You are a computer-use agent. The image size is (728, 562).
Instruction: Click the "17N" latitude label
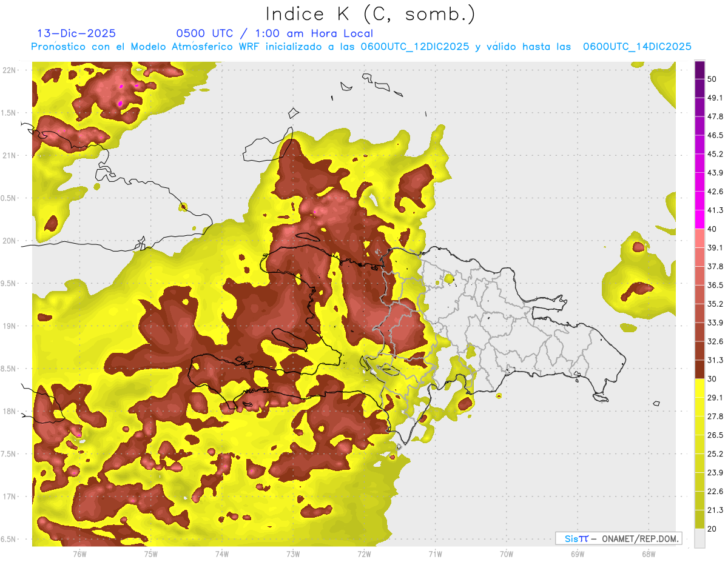point(9,497)
